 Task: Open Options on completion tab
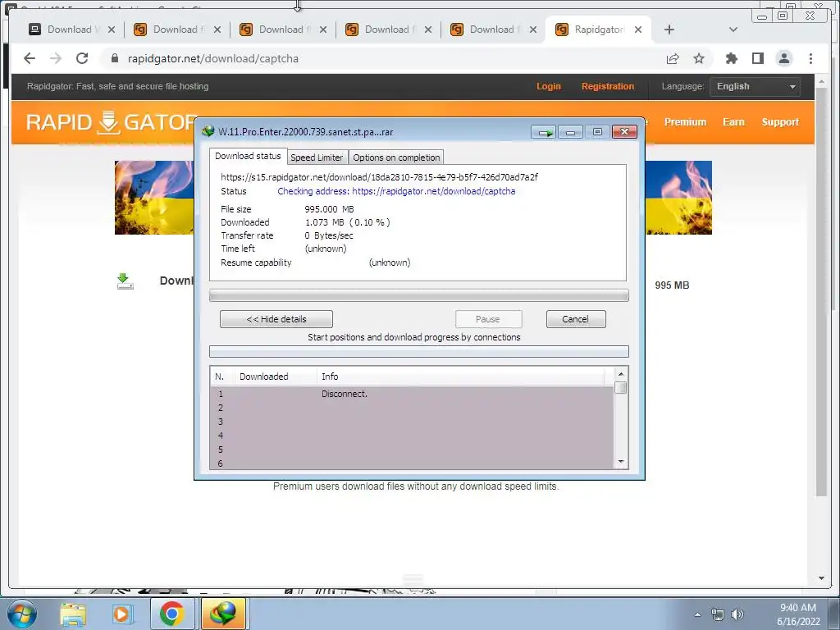point(396,157)
